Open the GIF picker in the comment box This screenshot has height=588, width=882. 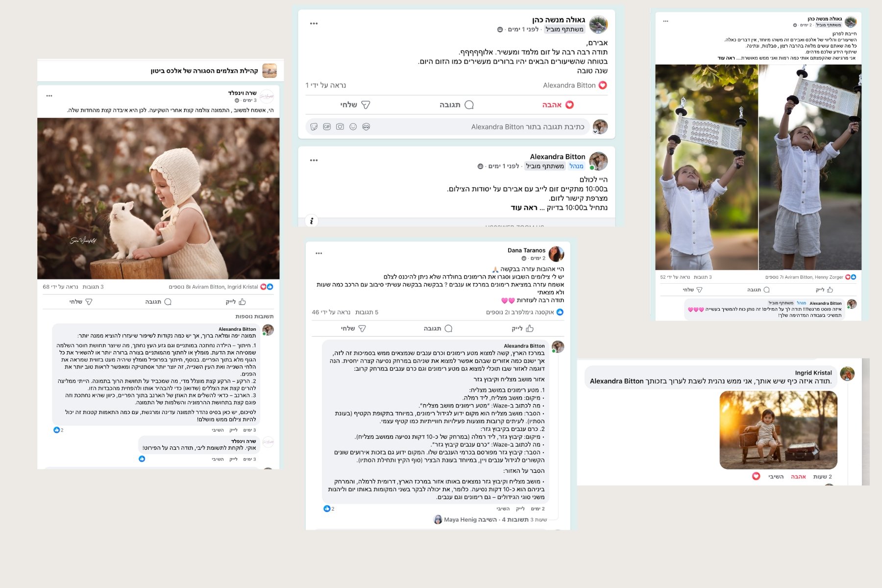click(x=327, y=127)
